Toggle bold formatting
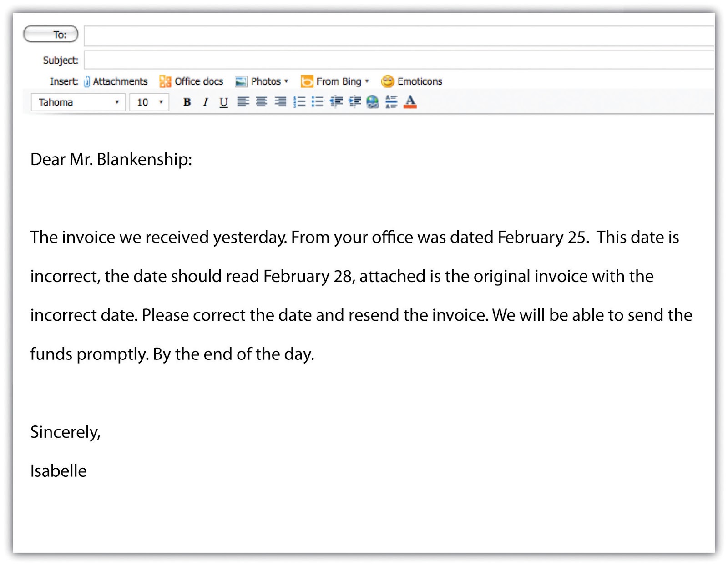 tap(186, 102)
